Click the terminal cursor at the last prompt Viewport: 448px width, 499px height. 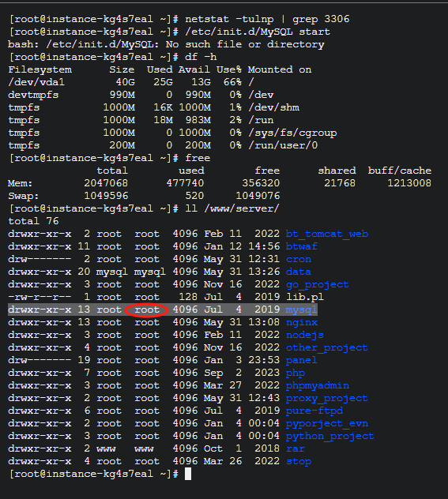(188, 474)
